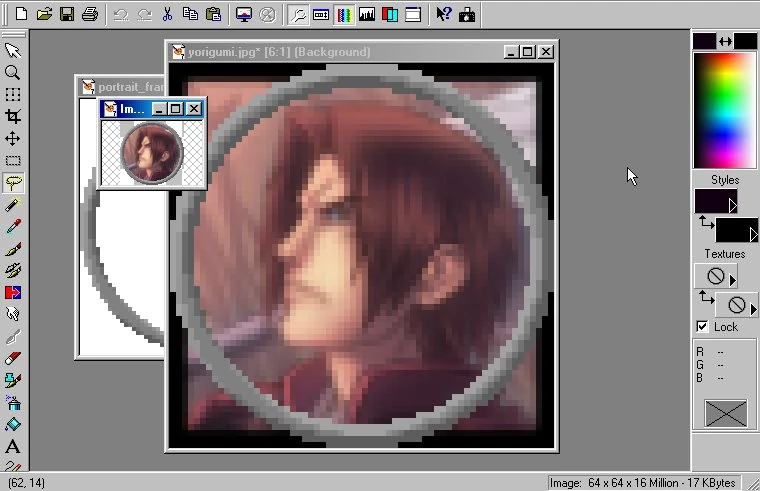Image resolution: width=760 pixels, height=491 pixels.
Task: Select the Deformation tool
Action: [x=13, y=94]
